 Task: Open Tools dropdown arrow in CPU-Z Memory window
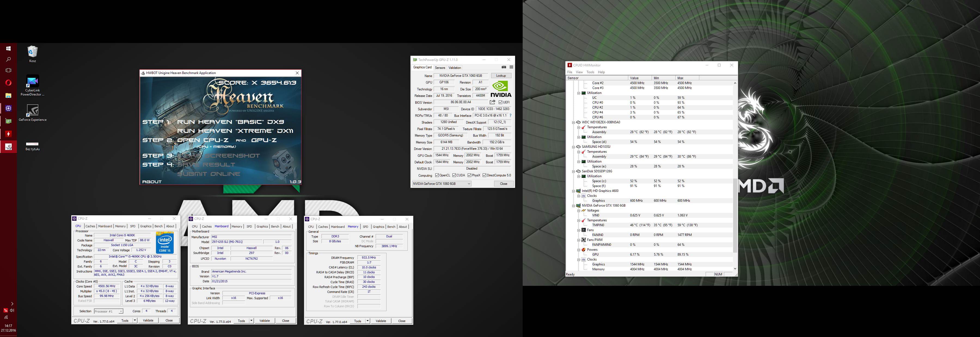pos(367,321)
